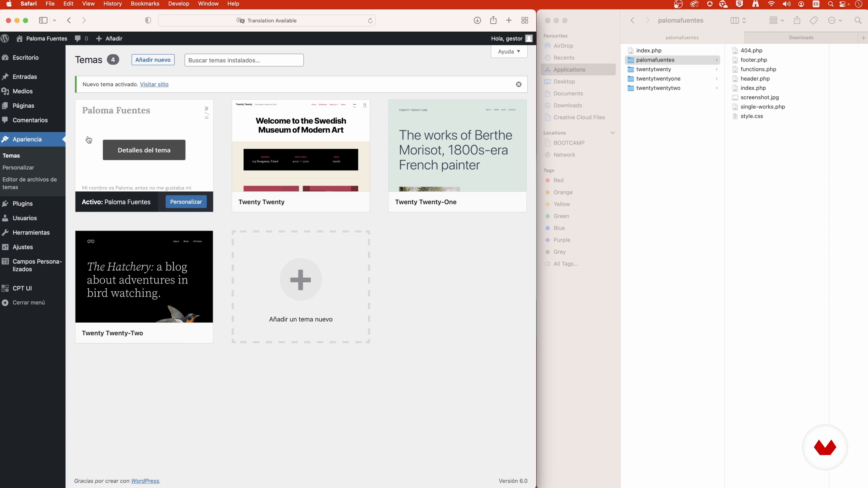
Task: Open Herramientas section
Action: click(x=31, y=233)
